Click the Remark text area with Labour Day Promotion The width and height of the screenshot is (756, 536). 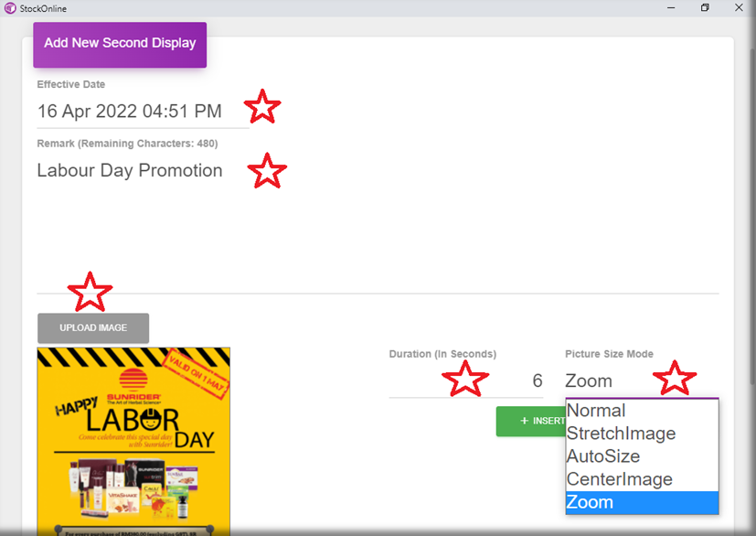[x=130, y=171]
